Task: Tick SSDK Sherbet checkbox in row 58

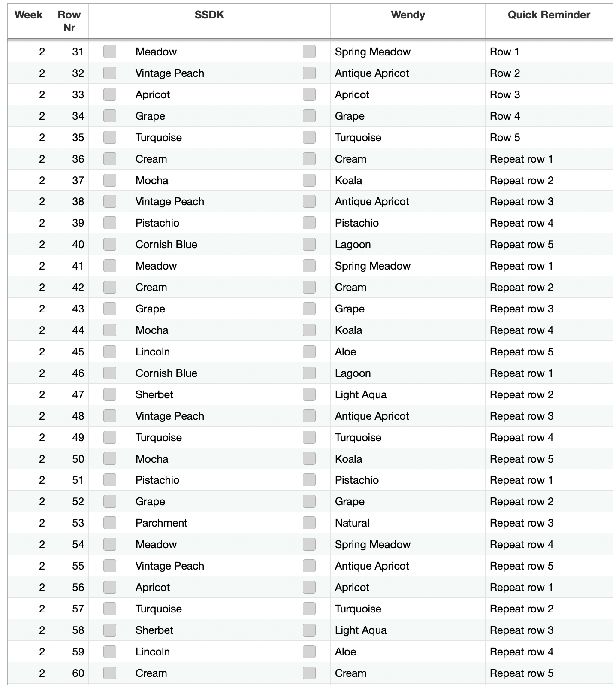Action: (110, 630)
